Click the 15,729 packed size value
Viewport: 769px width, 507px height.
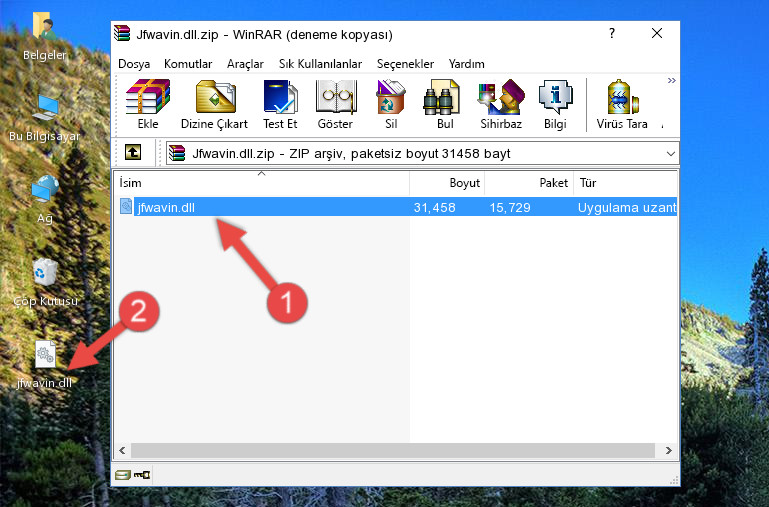(x=510, y=207)
